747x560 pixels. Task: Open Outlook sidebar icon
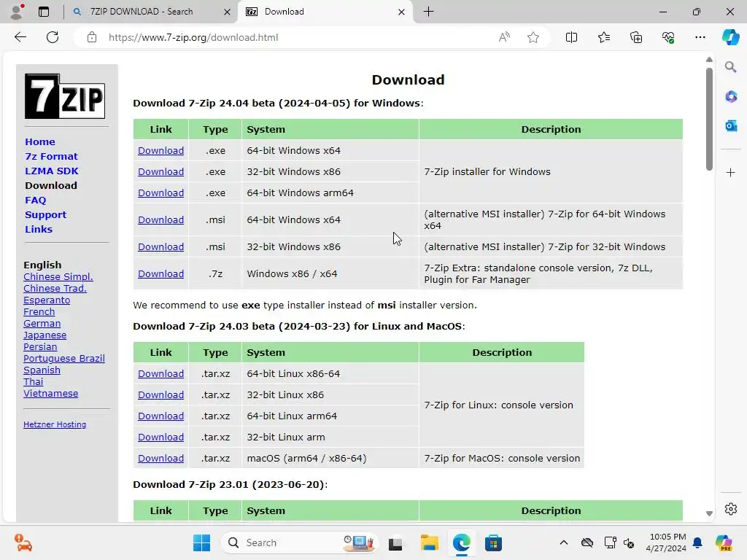730,125
